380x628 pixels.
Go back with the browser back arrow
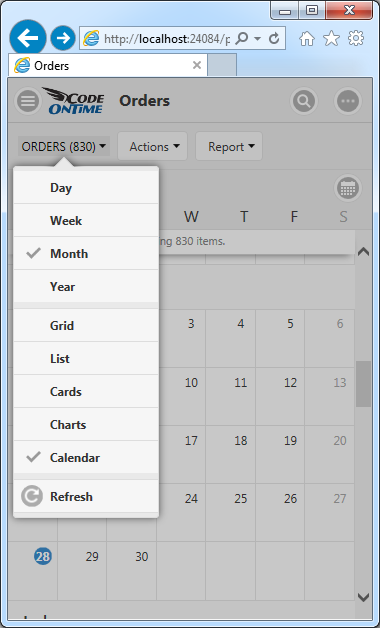point(28,38)
